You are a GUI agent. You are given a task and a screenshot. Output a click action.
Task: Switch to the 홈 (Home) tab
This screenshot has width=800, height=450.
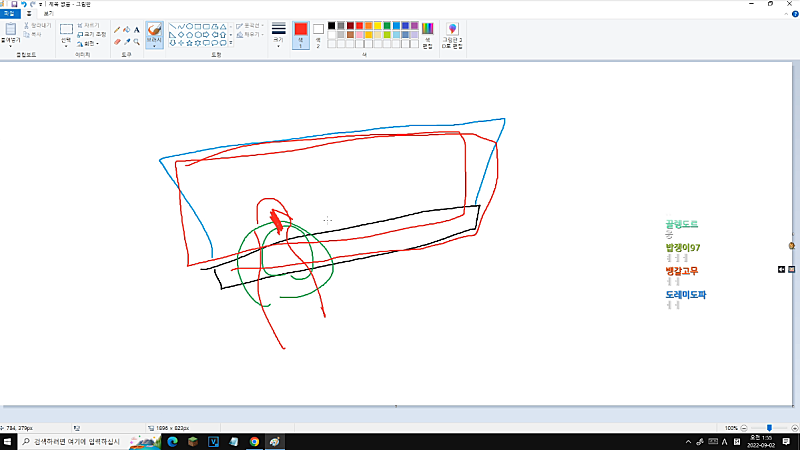click(x=29, y=14)
